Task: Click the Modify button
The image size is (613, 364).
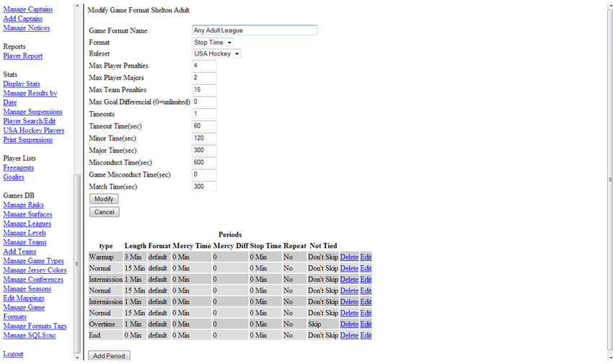Action: (x=104, y=199)
